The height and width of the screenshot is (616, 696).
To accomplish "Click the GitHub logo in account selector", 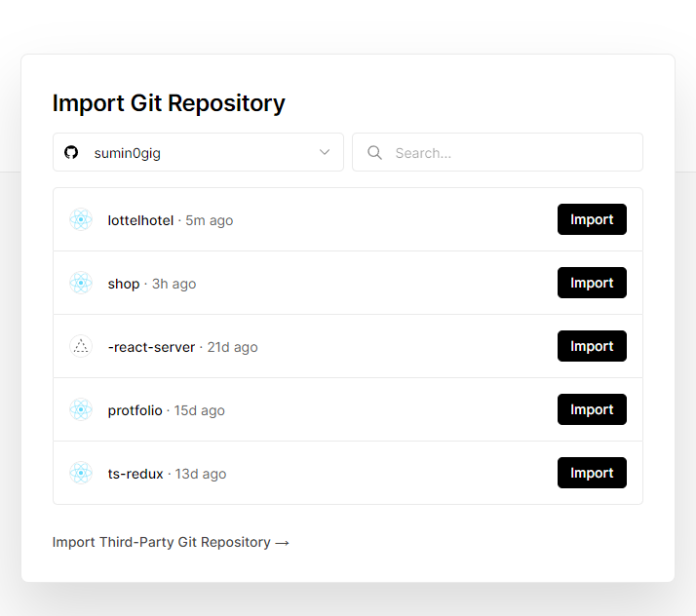I will 71,152.
